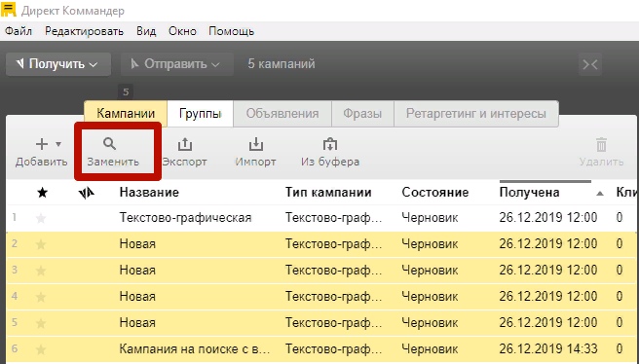Click the Импорт icon

(x=255, y=144)
